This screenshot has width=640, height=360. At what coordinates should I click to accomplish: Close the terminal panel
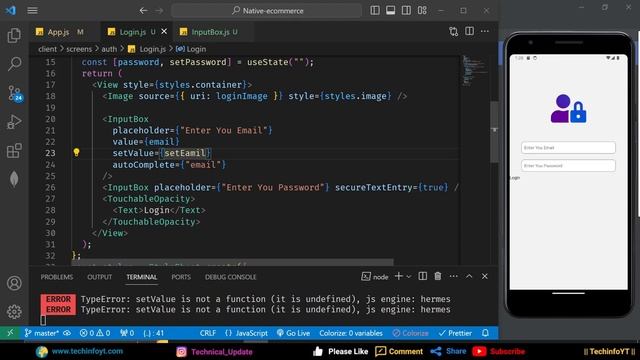tap(485, 276)
